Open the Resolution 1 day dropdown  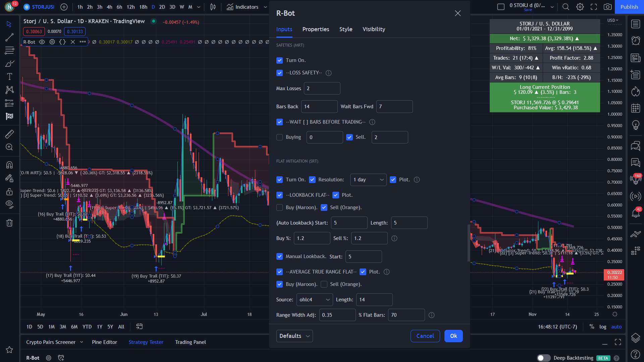(x=368, y=180)
